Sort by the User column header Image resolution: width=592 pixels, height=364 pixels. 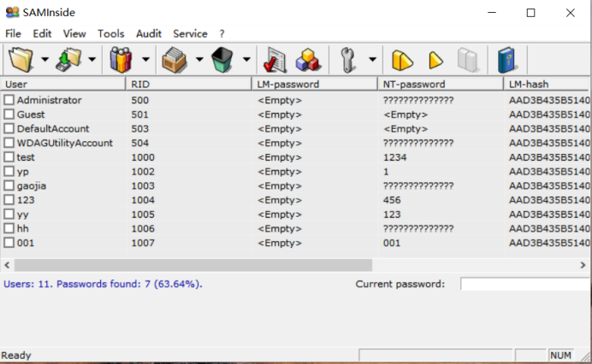[x=62, y=84]
